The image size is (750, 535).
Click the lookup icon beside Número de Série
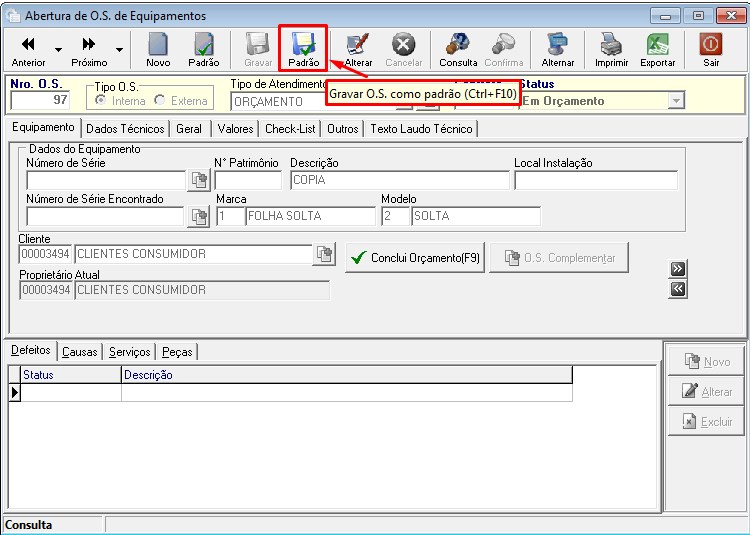click(x=199, y=180)
